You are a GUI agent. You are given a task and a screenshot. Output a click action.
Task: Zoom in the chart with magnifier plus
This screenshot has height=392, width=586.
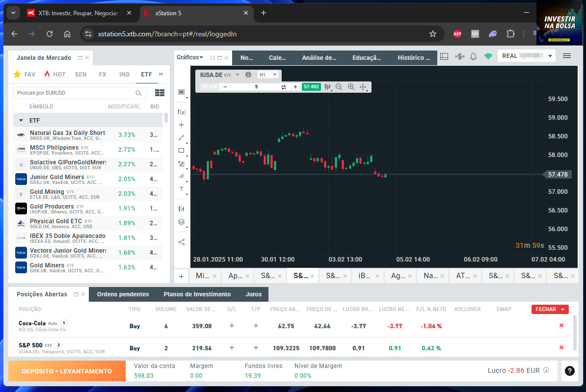(351, 87)
